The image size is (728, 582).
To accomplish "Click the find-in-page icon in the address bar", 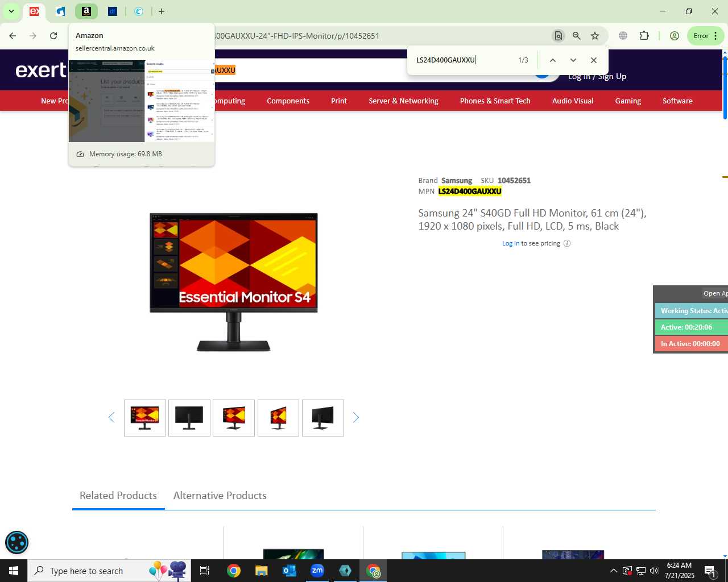I will pos(559,36).
